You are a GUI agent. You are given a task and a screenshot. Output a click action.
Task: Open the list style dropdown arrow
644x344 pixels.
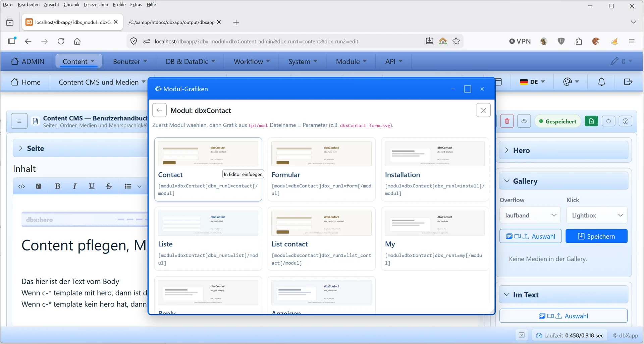pos(139,186)
